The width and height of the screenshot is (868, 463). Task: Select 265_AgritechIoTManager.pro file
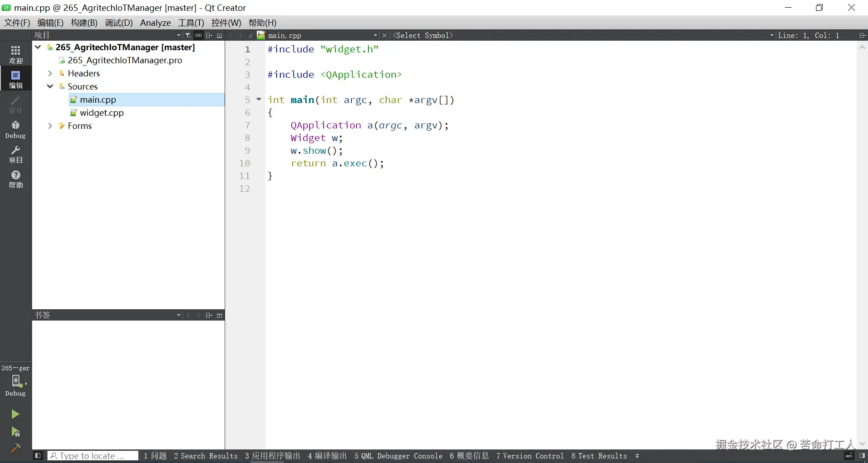tap(125, 60)
